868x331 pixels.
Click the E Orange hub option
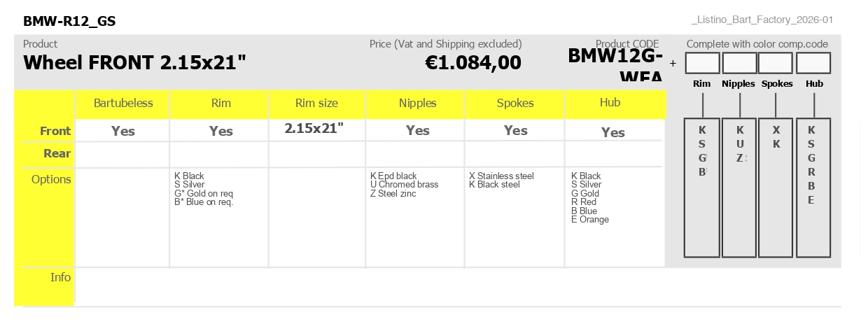coord(590,220)
